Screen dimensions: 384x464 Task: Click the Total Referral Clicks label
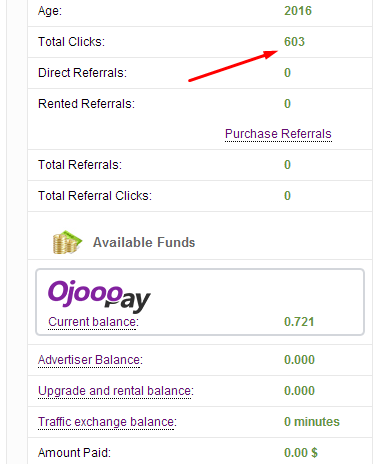tap(95, 196)
